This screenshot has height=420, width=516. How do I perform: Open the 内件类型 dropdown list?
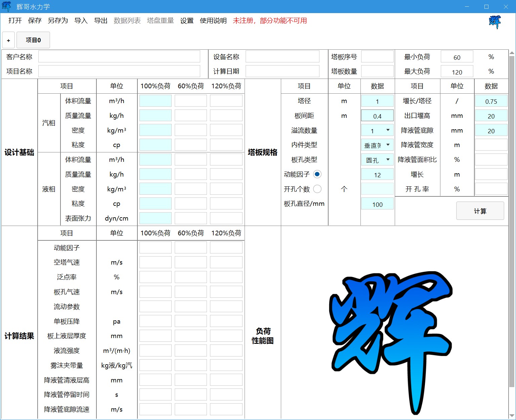[388, 145]
